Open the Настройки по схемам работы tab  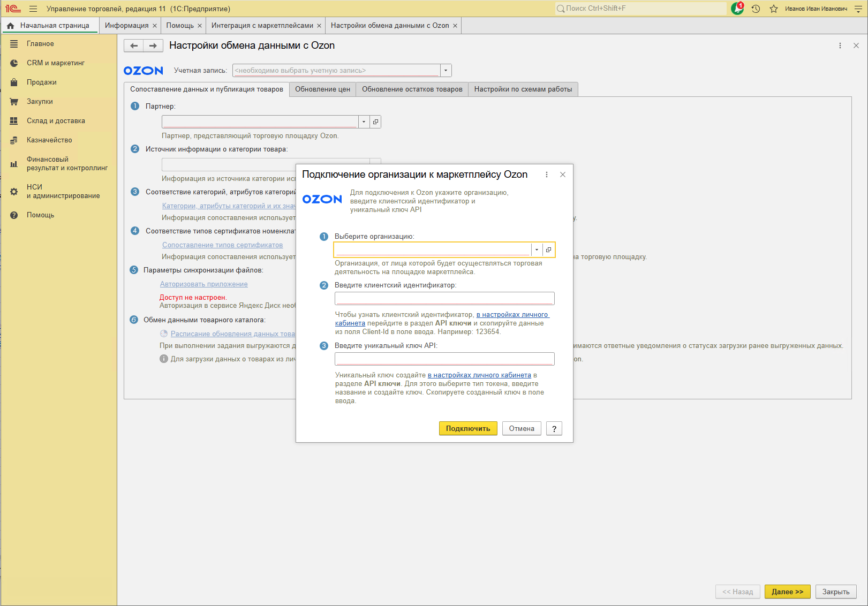pyautogui.click(x=523, y=89)
